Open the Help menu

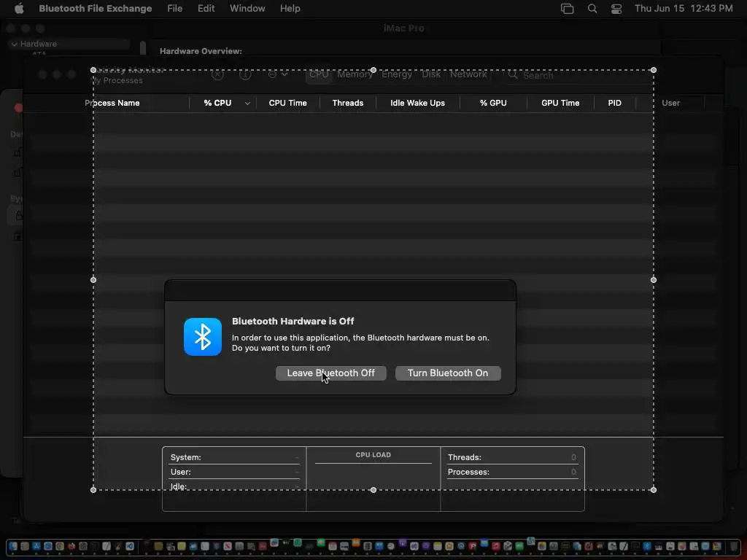pos(290,8)
